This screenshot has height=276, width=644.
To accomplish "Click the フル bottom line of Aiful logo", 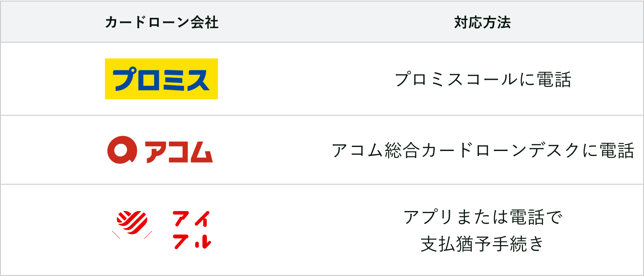I will click(x=191, y=241).
